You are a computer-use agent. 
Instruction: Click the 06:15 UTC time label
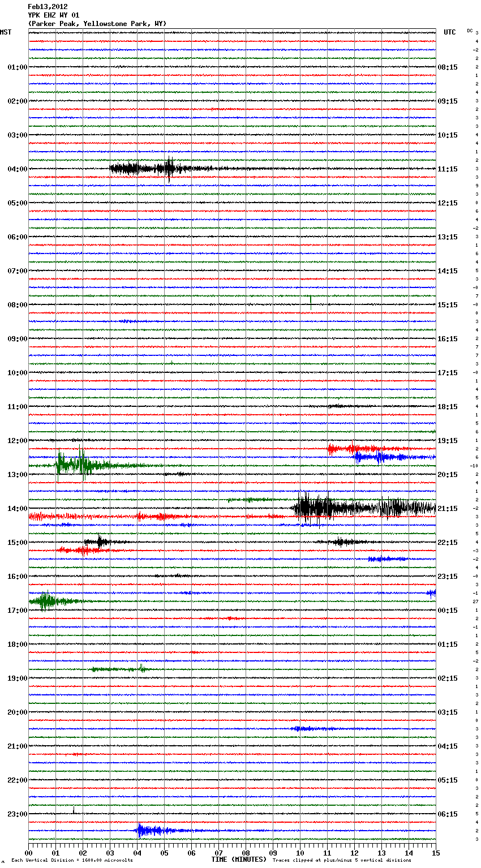448,814
